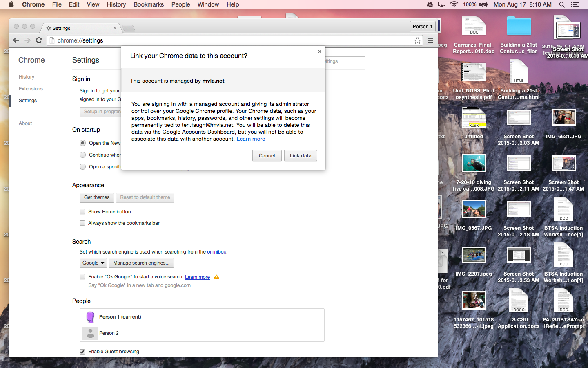
Task: Open the Google search engine dropdown
Action: [x=93, y=263]
